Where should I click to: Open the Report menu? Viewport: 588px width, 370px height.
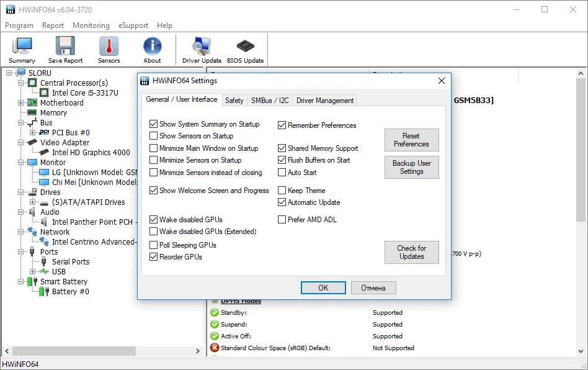click(53, 25)
